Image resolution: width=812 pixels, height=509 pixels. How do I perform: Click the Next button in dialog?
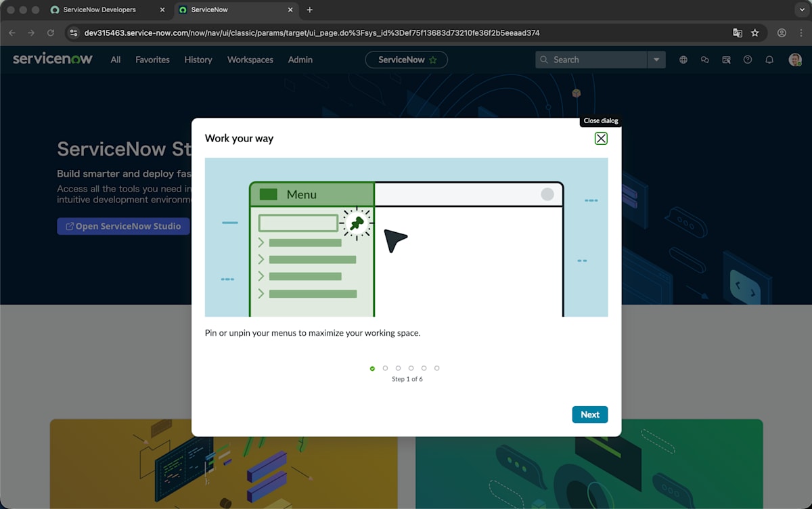(x=589, y=414)
